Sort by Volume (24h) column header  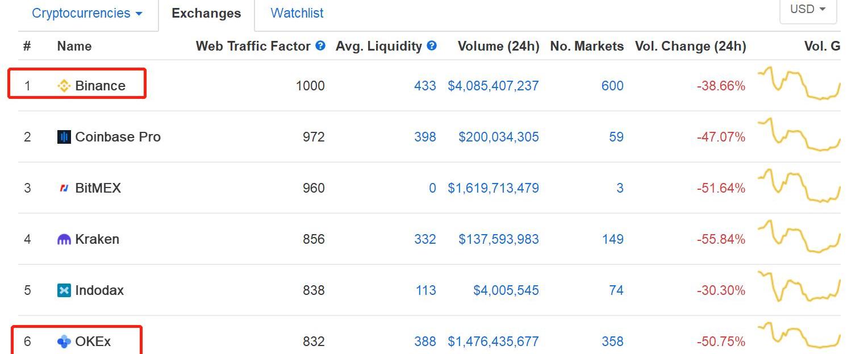click(498, 46)
